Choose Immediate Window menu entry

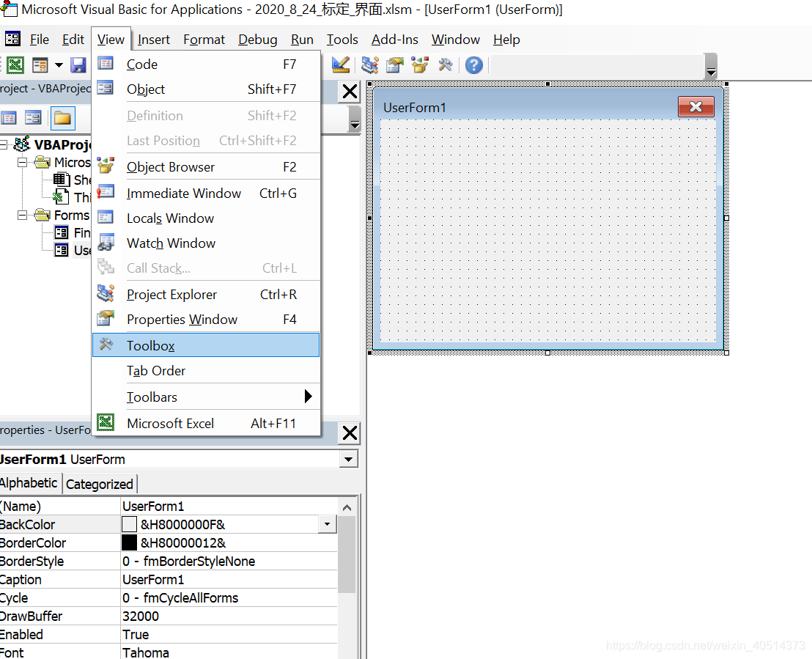[x=206, y=194]
